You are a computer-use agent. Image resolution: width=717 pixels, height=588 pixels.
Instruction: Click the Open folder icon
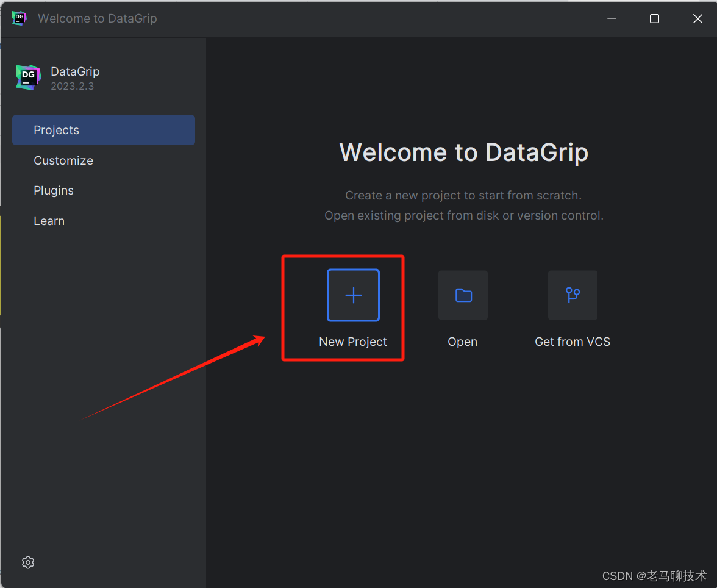pos(463,295)
